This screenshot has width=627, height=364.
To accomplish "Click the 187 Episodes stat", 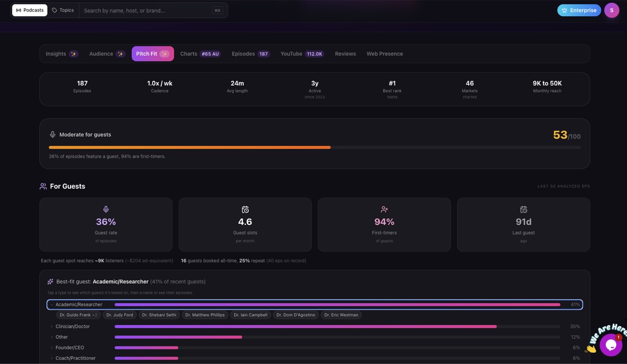I will tap(82, 87).
